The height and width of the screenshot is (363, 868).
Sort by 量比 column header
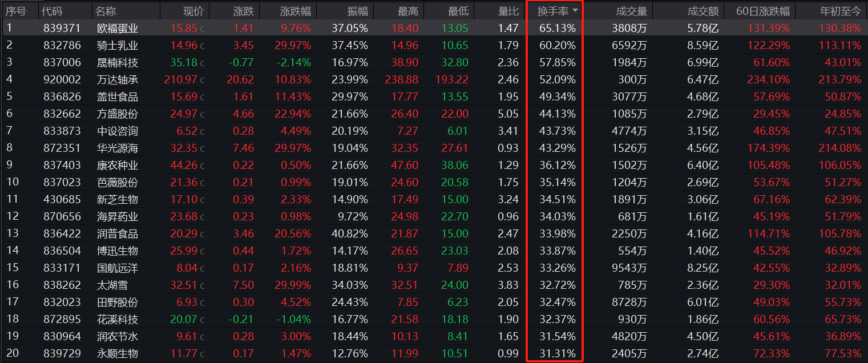(x=508, y=11)
